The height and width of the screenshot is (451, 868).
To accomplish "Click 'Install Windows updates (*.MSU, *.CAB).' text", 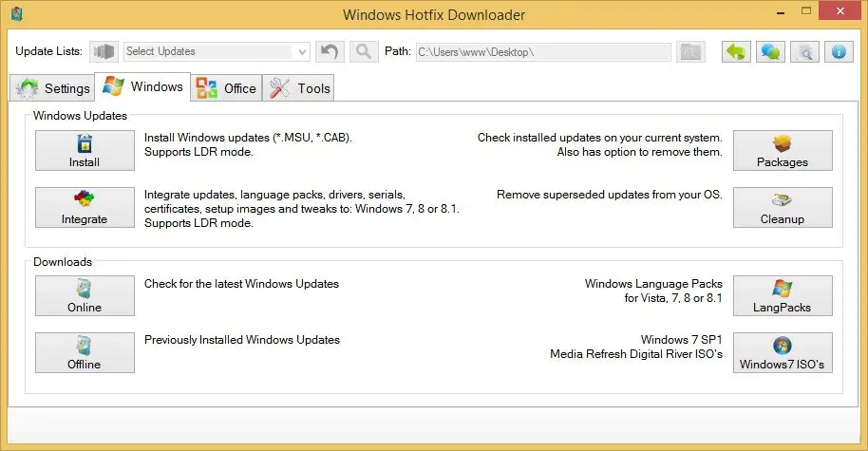I will pyautogui.click(x=248, y=138).
